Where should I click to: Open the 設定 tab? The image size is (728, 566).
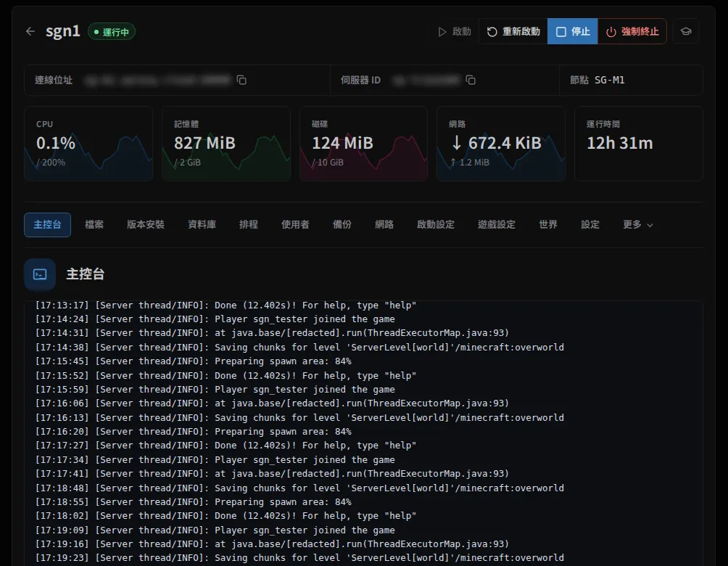(x=590, y=225)
